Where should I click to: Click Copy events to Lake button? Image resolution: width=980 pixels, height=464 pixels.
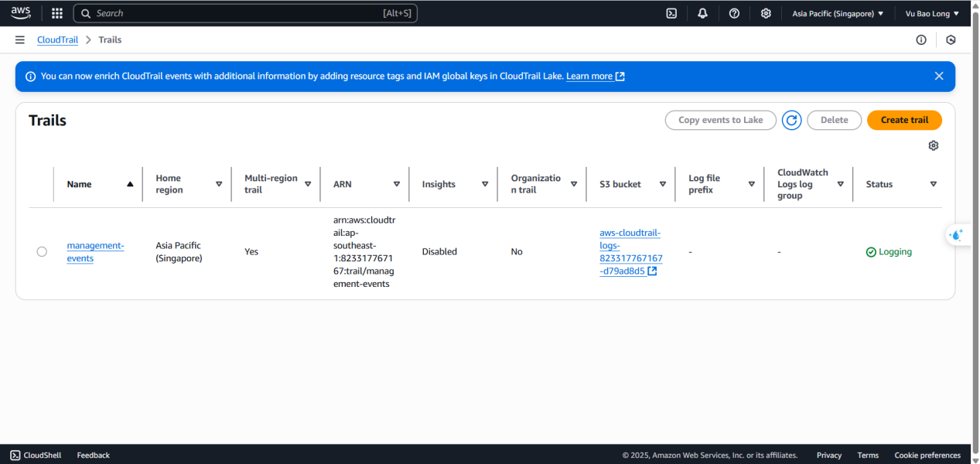click(x=721, y=120)
